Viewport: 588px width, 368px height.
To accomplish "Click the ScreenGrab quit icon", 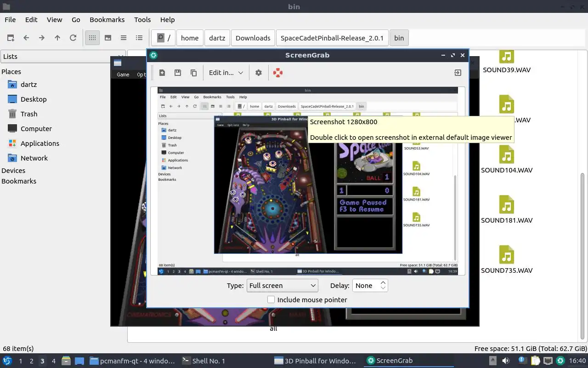I will 458,73.
